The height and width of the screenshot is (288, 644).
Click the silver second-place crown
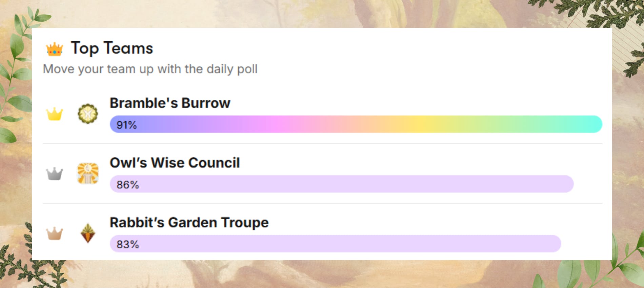tap(54, 174)
